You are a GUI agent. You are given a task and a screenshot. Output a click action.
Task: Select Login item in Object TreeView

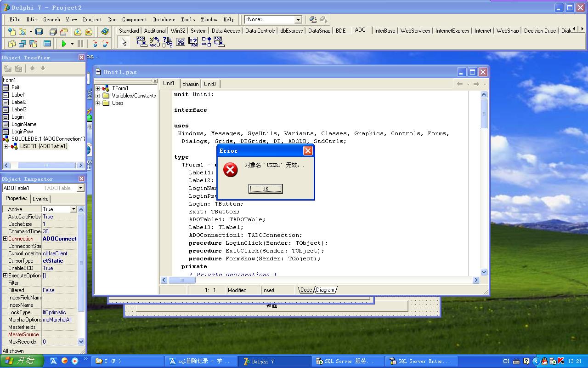pos(17,117)
